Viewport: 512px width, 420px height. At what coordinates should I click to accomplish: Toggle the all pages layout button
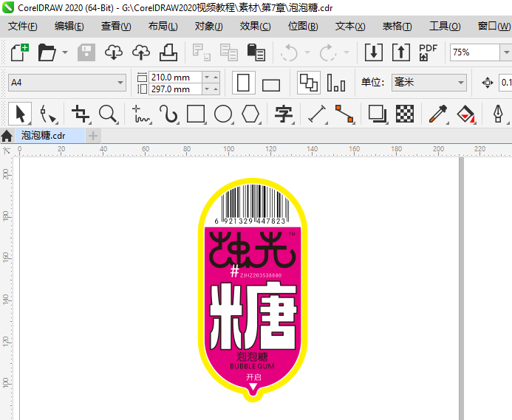point(309,82)
